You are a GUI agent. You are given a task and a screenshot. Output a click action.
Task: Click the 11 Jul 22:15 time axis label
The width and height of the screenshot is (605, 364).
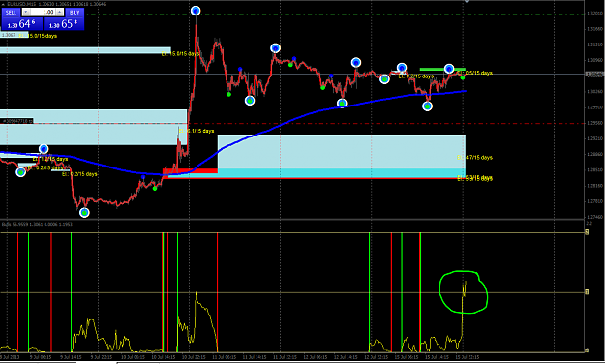[286, 357]
